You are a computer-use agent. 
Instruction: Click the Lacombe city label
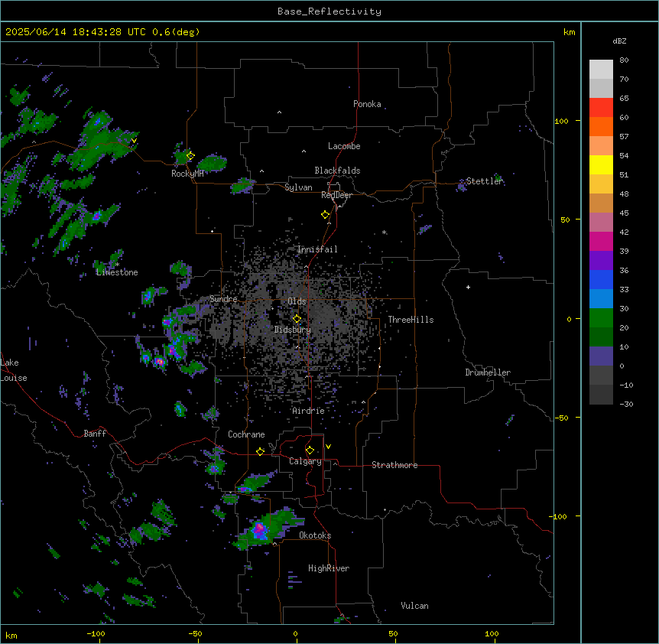click(344, 146)
